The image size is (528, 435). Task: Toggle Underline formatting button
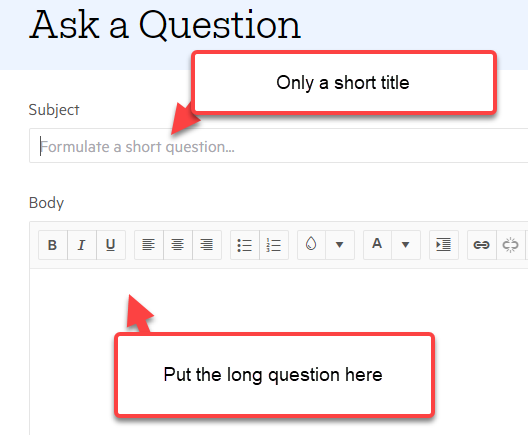pyautogui.click(x=111, y=245)
